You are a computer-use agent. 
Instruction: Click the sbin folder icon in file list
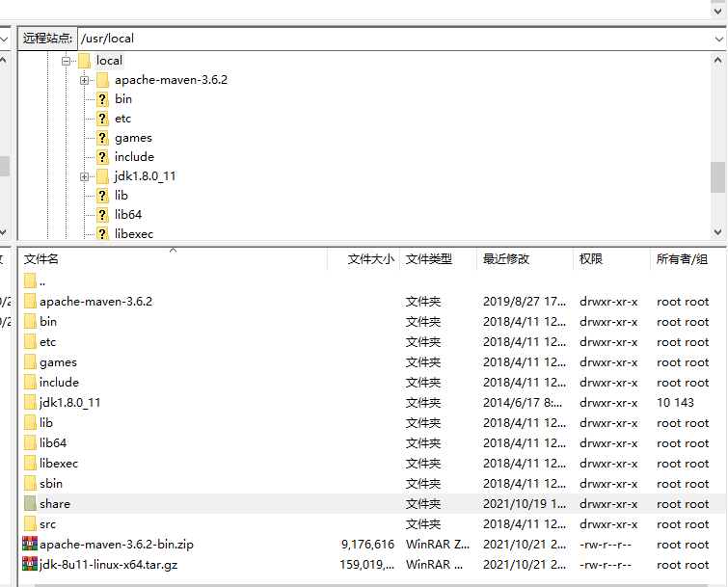(29, 484)
